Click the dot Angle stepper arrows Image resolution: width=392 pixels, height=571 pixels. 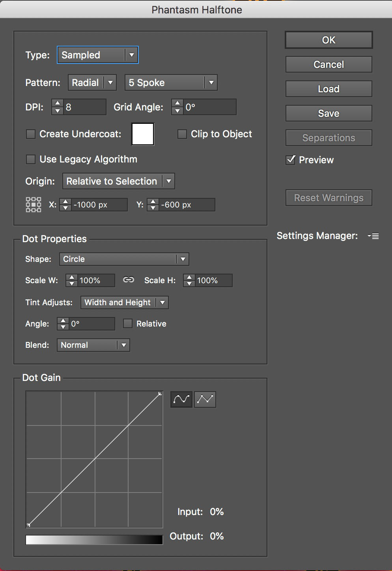63,324
